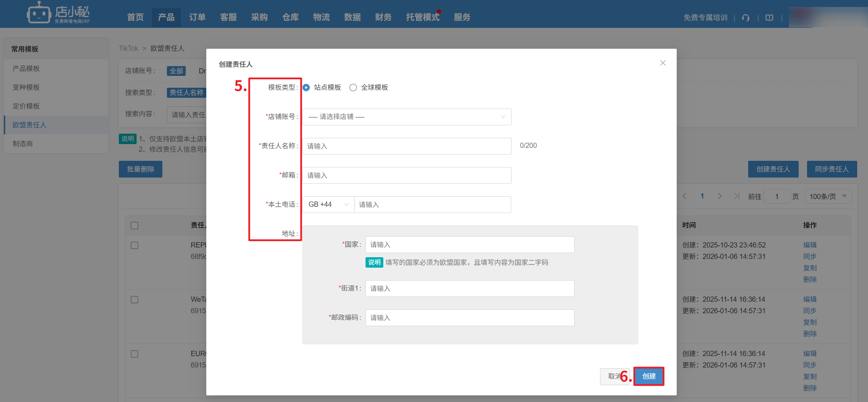Jump to last page arrow icon

736,196
